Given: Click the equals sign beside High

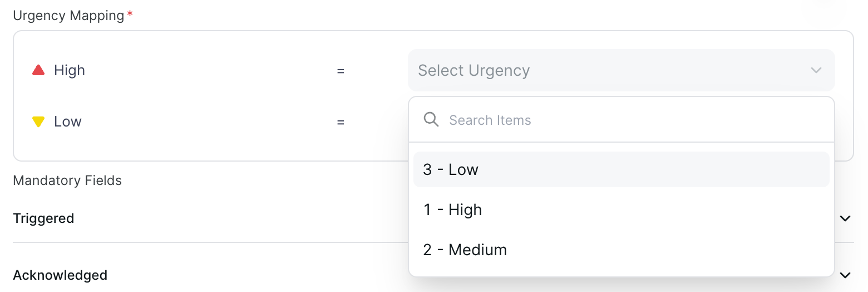Looking at the screenshot, I should click(341, 71).
